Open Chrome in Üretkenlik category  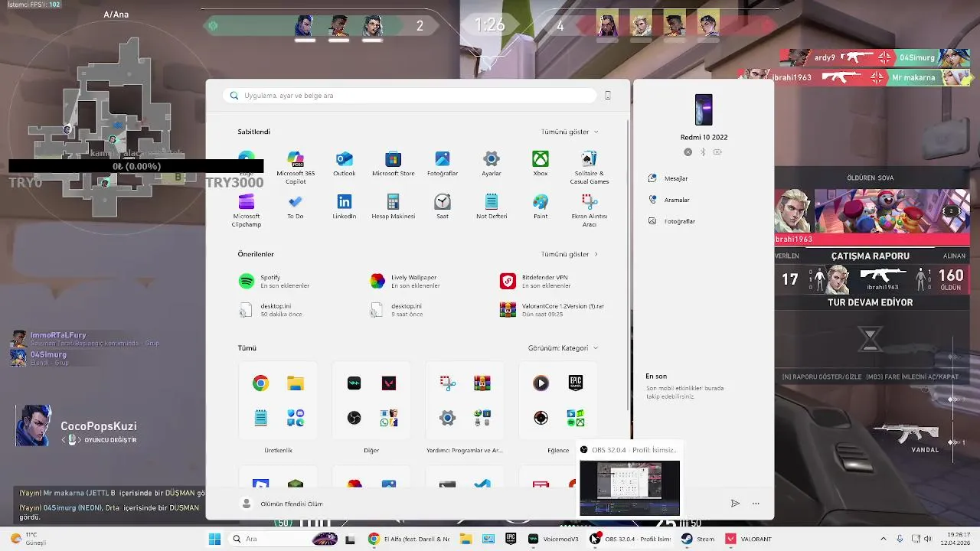(x=261, y=383)
